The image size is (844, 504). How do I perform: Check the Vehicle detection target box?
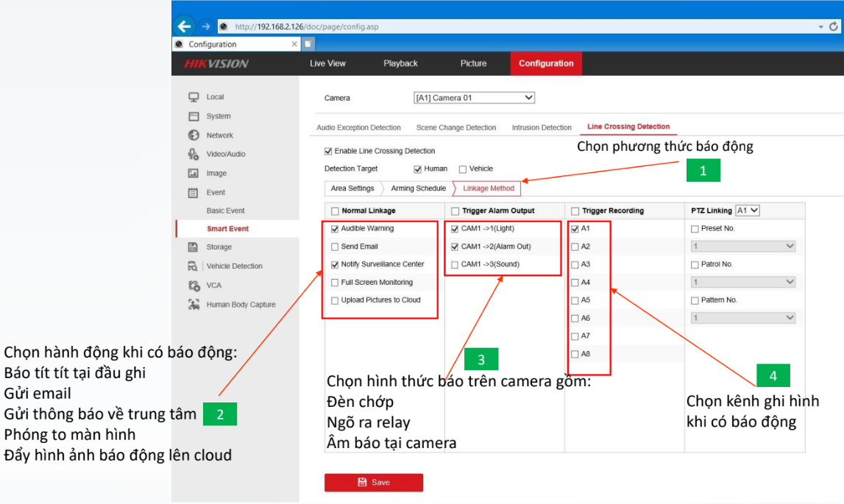pos(463,169)
